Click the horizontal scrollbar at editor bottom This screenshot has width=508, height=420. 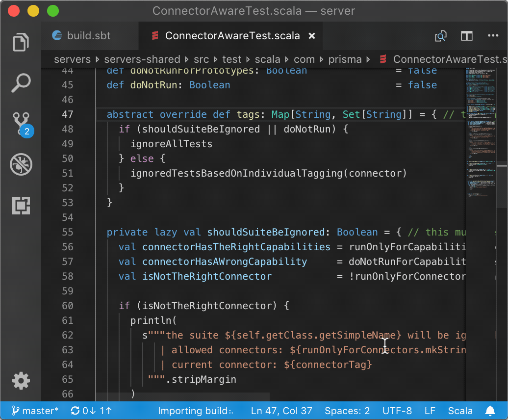[x=183, y=397]
